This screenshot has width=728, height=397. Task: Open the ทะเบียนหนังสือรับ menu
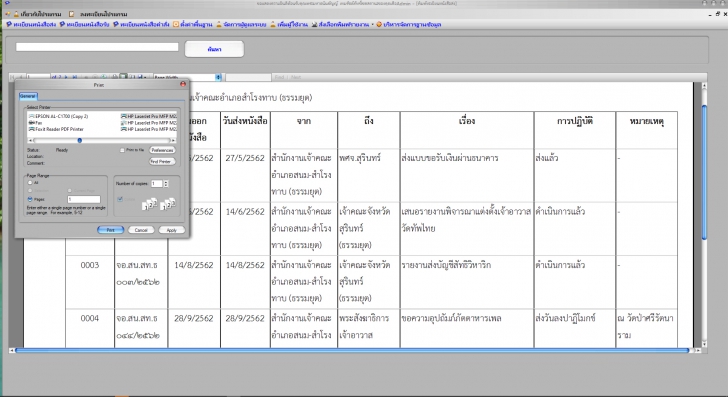point(84,24)
